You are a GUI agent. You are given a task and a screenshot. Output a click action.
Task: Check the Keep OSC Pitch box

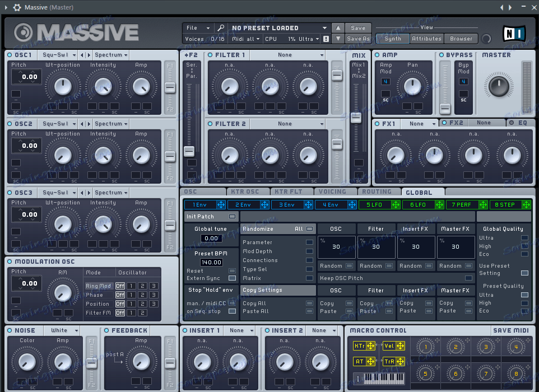pos(468,278)
